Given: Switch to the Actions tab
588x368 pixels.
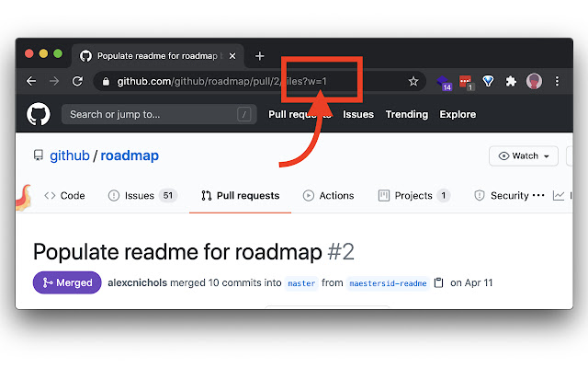Looking at the screenshot, I should pyautogui.click(x=329, y=196).
